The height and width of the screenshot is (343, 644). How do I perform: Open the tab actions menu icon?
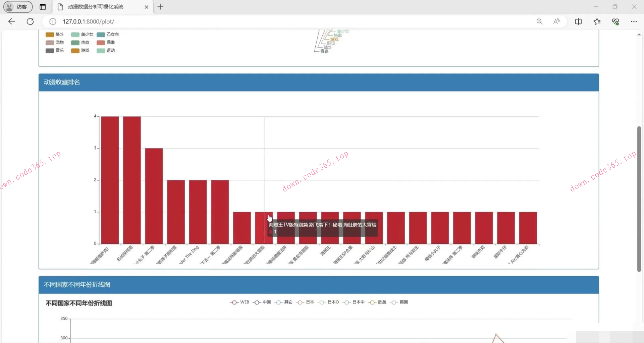pos(43,7)
